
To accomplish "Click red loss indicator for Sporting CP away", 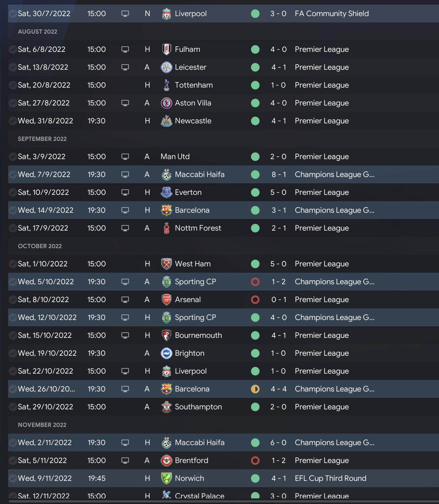I will tap(255, 282).
